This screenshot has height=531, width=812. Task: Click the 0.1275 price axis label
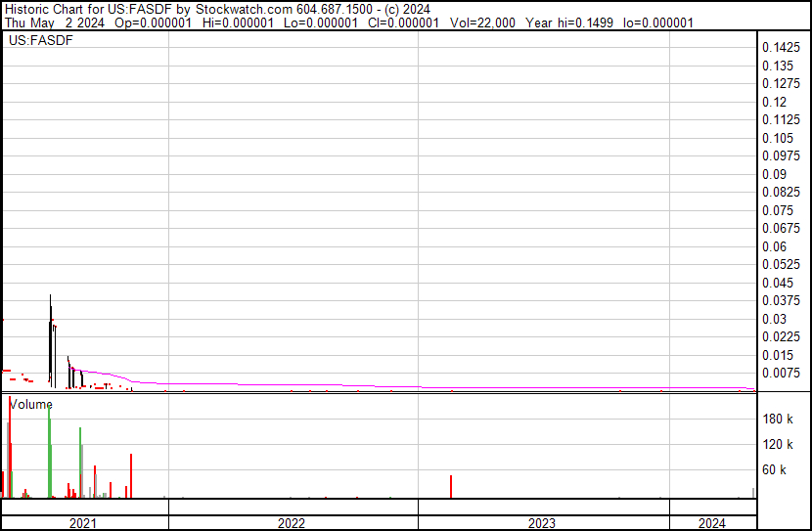pos(781,84)
